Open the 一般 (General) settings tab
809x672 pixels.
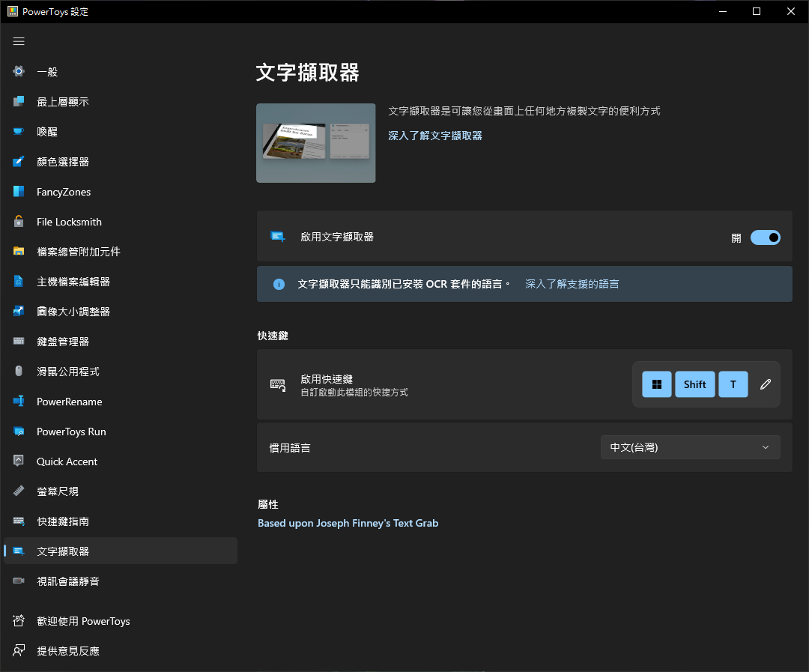click(x=45, y=71)
